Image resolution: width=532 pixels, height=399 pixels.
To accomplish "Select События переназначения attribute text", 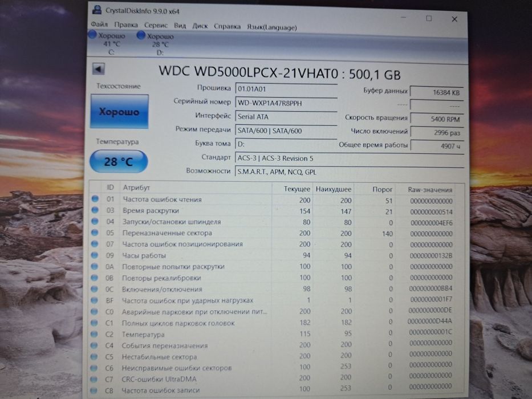I will [165, 346].
